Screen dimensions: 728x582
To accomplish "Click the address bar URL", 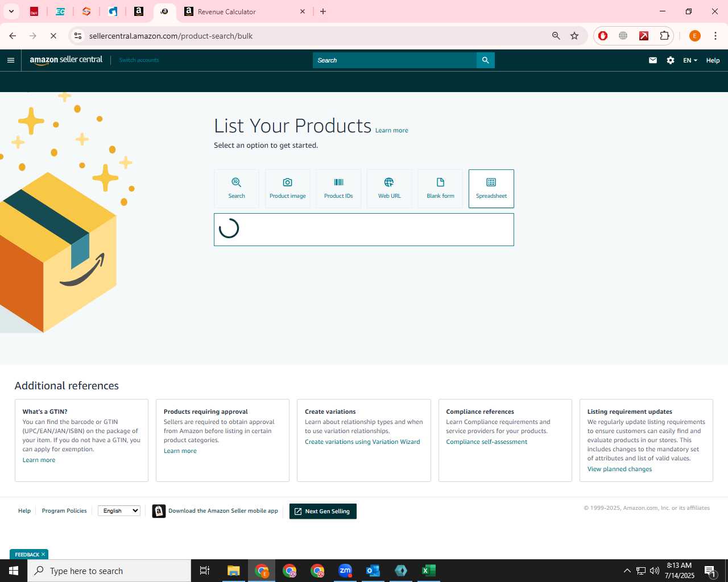I will point(171,36).
